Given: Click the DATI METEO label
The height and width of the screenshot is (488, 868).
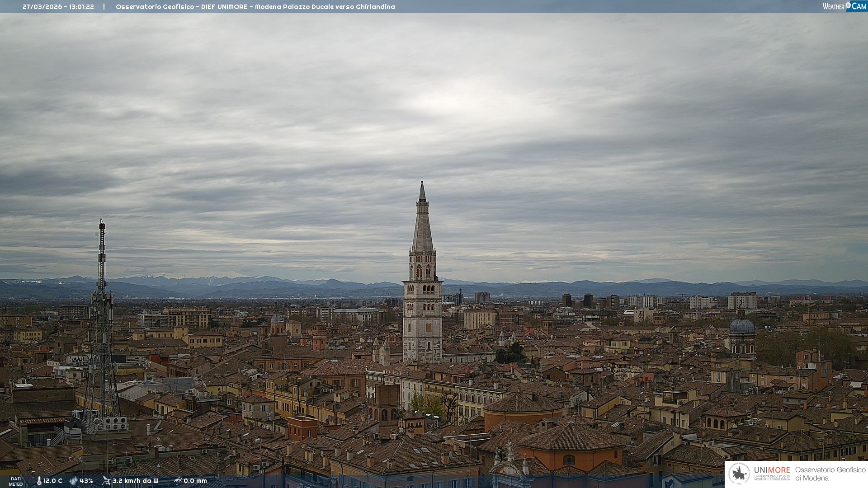Looking at the screenshot, I should point(16,481).
